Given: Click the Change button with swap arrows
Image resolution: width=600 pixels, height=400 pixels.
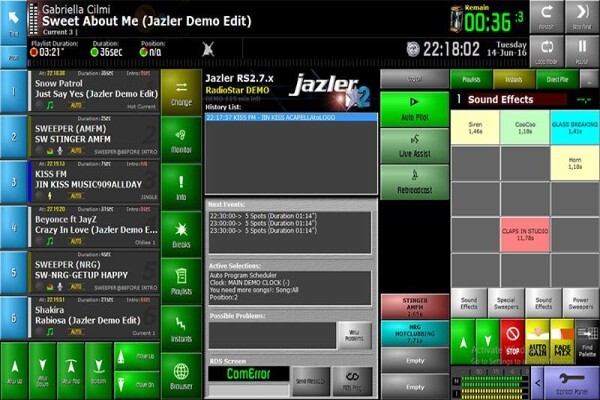Looking at the screenshot, I should point(181,92).
